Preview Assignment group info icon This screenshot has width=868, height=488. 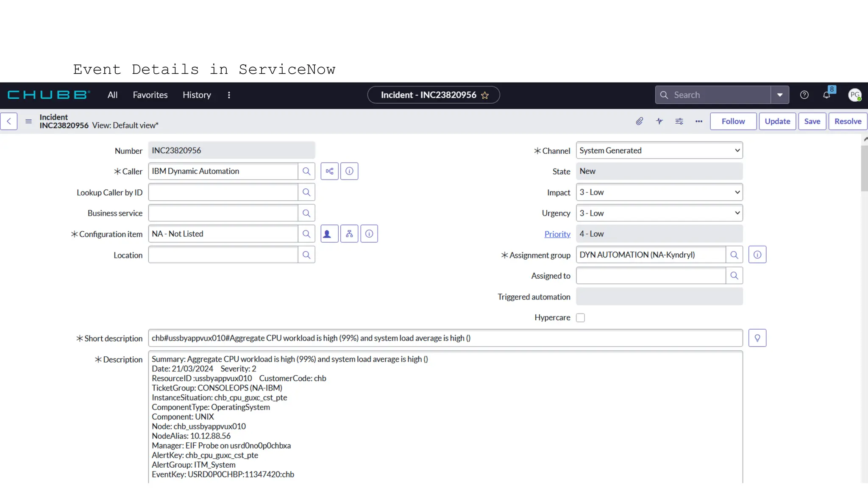(757, 255)
